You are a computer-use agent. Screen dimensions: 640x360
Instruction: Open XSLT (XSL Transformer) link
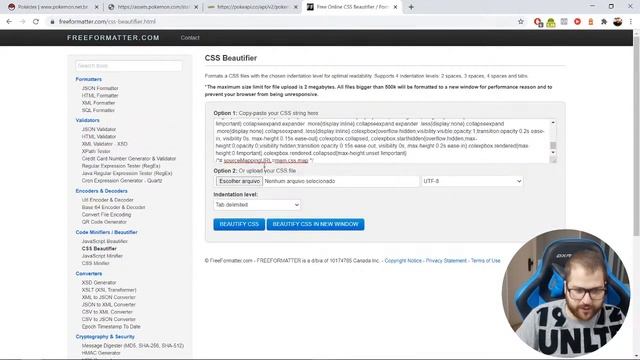pos(109,290)
